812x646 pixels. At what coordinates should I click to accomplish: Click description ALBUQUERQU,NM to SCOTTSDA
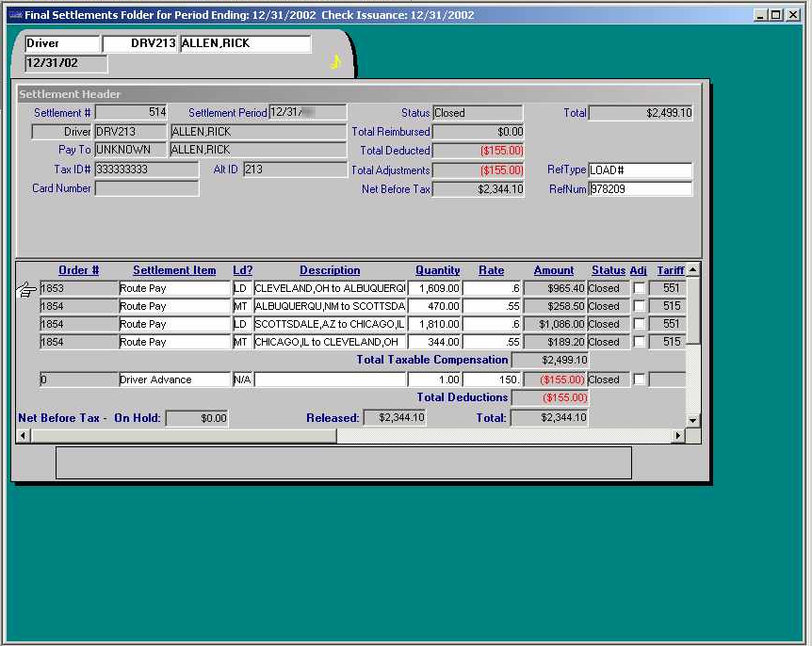point(331,306)
